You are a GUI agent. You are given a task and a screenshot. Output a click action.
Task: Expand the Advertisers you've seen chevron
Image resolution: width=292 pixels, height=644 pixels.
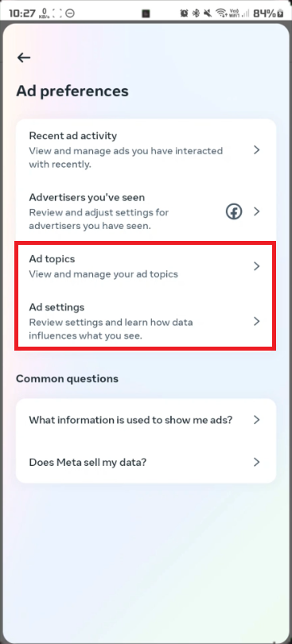257,211
